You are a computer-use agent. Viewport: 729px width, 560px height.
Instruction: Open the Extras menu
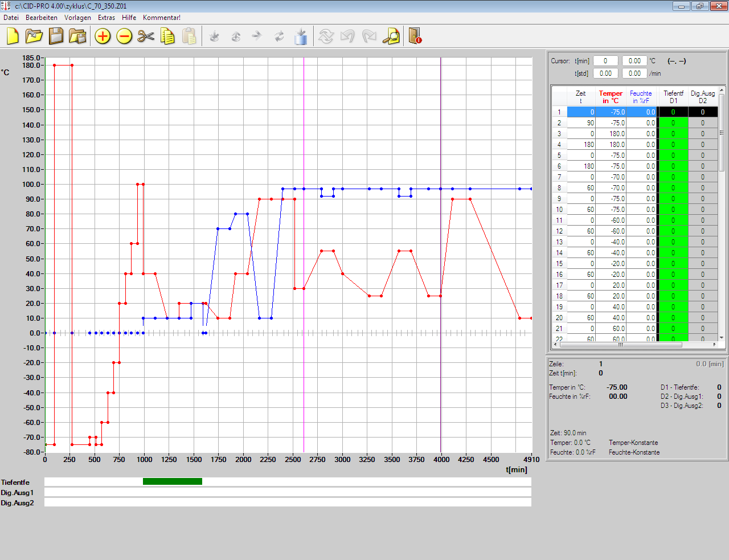(107, 18)
